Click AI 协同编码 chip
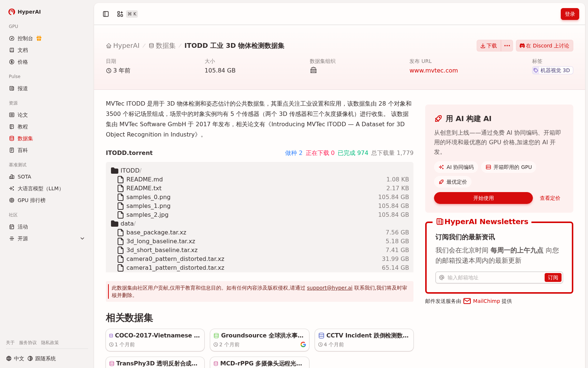 tap(456, 167)
